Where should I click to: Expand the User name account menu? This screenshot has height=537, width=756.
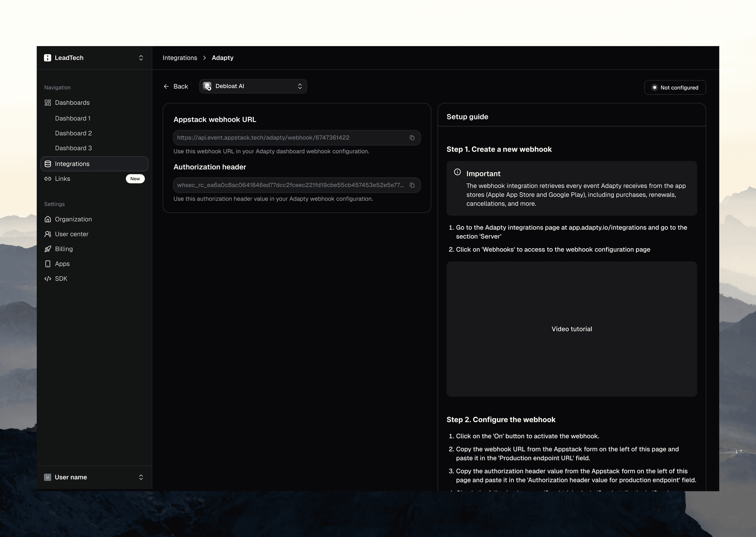pyautogui.click(x=141, y=477)
